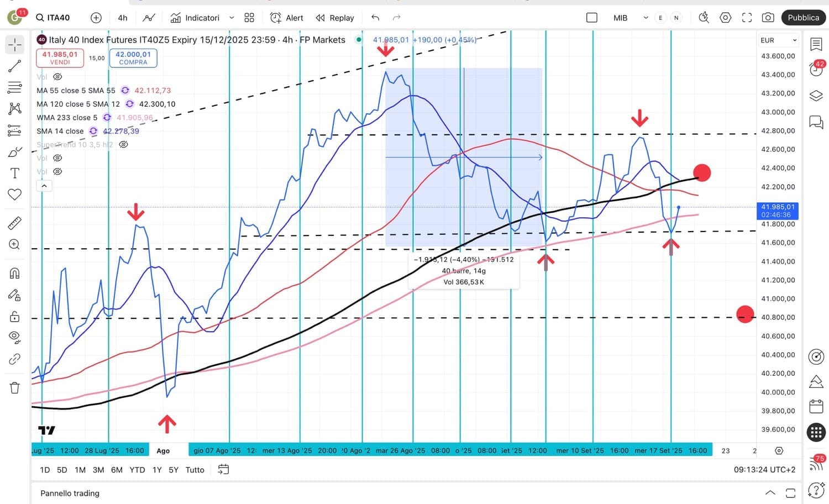Open the EUR currency dropdown

(779, 40)
